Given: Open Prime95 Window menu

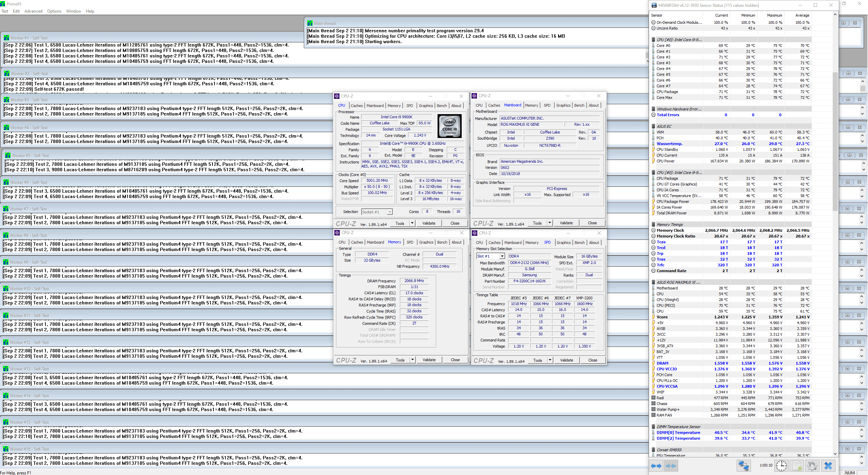Looking at the screenshot, I should [x=74, y=11].
